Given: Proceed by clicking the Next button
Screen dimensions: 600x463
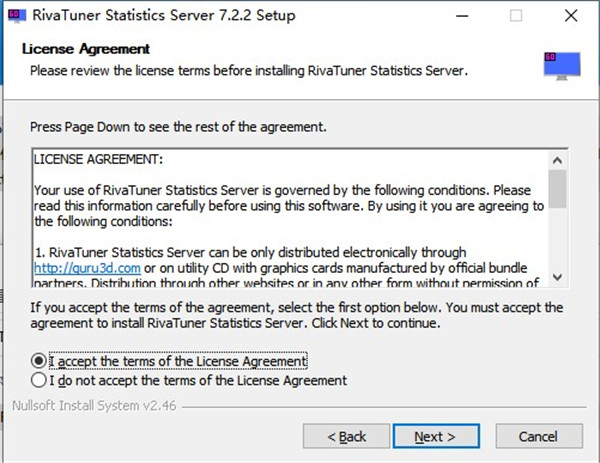Looking at the screenshot, I should (435, 436).
